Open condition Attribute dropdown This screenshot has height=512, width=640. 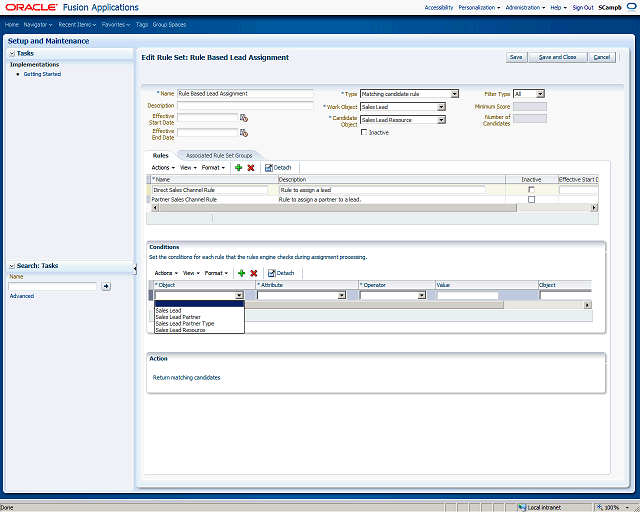342,295
